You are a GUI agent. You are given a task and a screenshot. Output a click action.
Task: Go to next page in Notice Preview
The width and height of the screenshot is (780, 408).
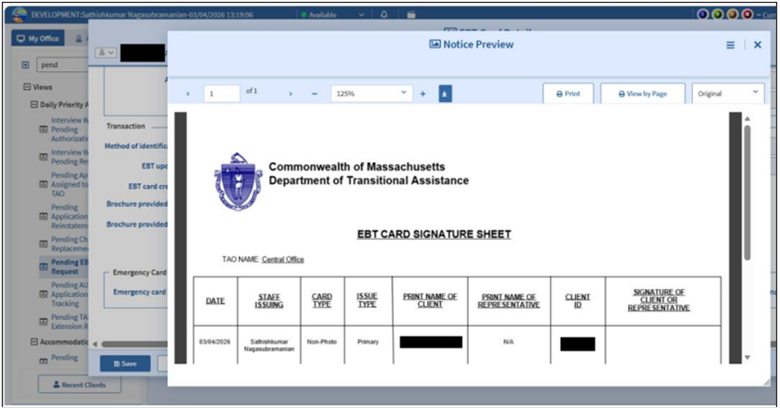[291, 94]
